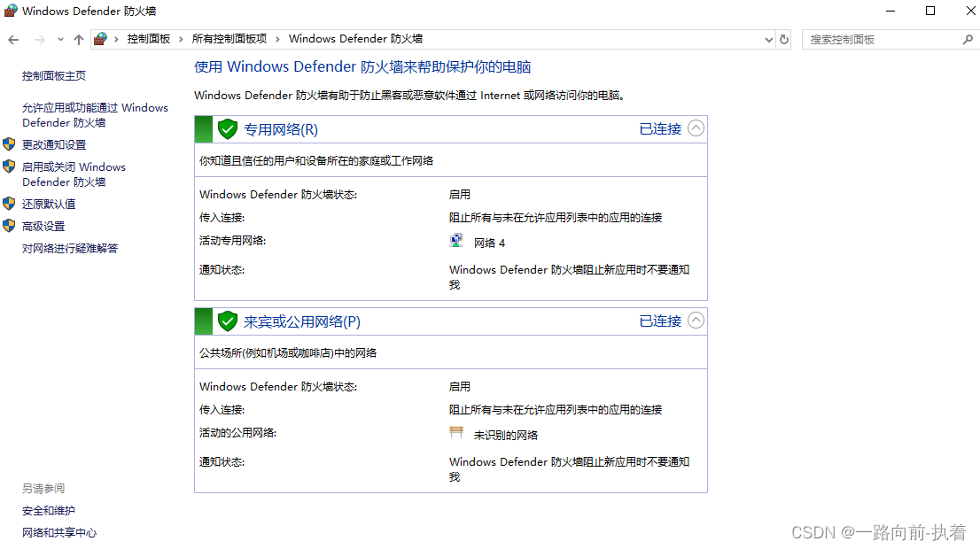This screenshot has height=549, width=980.
Task: Open 启用或关闭 Windows Defender 防火墙
Action: coord(74,174)
